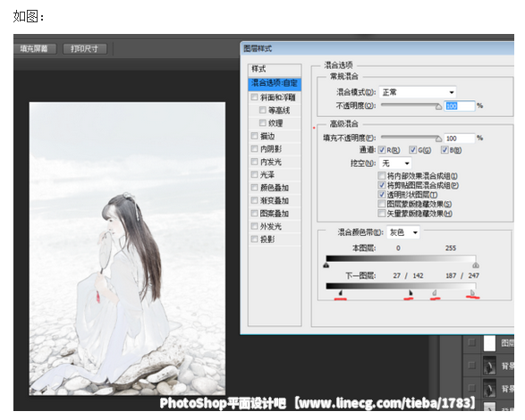The image size is (525, 420).
Task: Enable 描边 checkbox
Action: click(x=255, y=136)
